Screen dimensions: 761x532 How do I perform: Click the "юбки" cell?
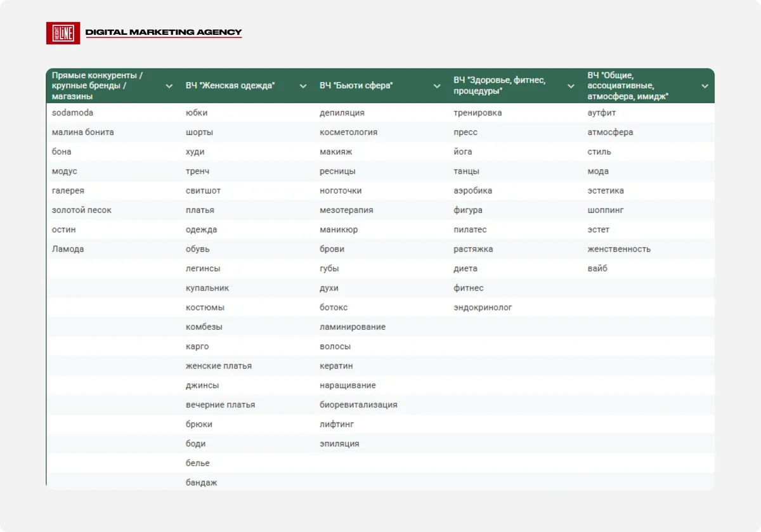click(x=246, y=113)
